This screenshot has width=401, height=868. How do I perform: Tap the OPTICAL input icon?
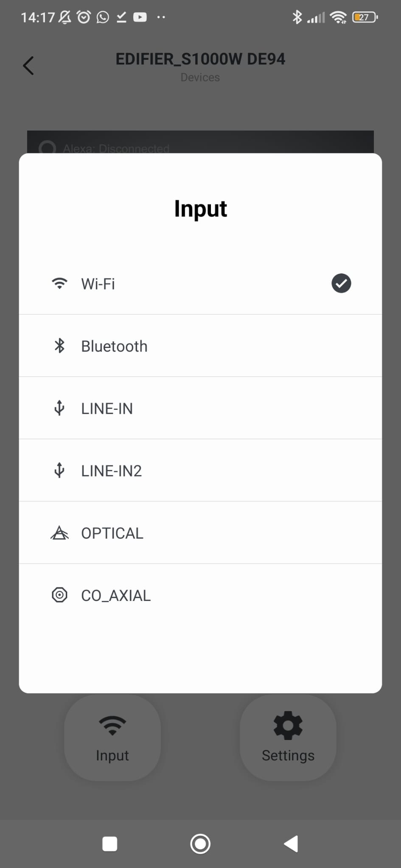pos(59,533)
